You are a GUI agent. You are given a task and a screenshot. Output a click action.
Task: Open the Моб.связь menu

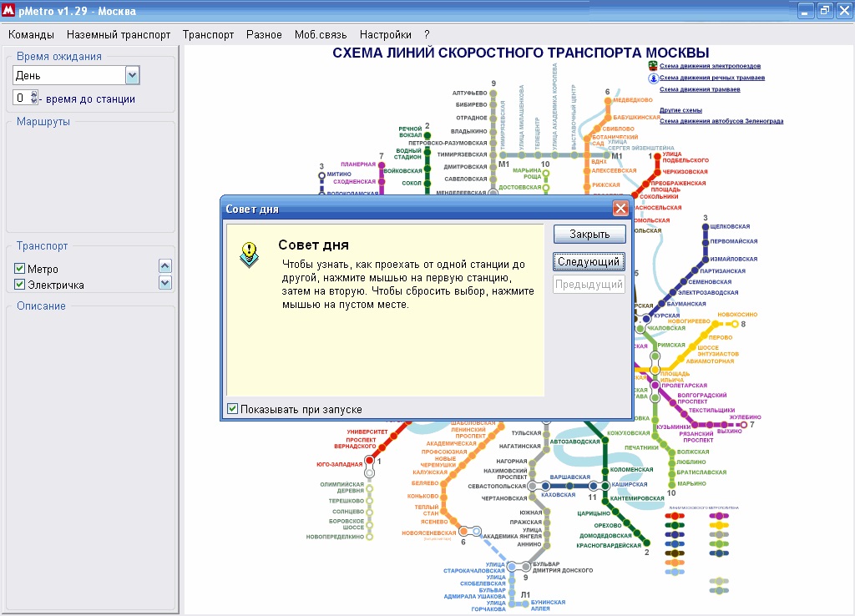tap(321, 35)
